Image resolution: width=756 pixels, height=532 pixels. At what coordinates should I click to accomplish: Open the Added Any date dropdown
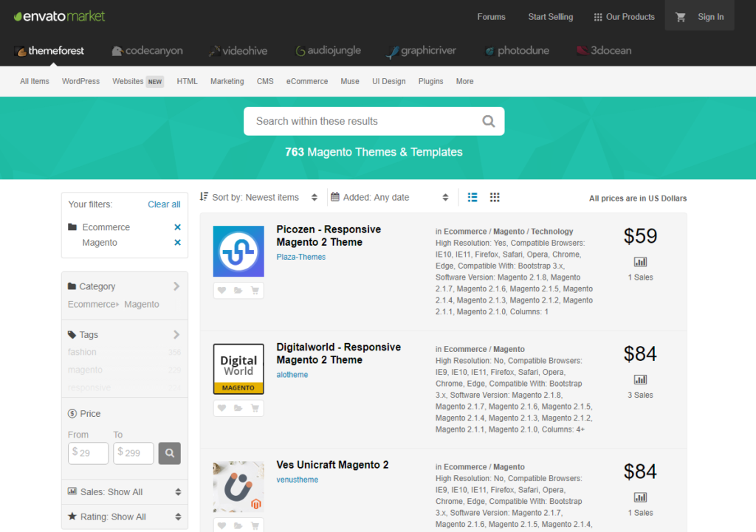click(390, 197)
